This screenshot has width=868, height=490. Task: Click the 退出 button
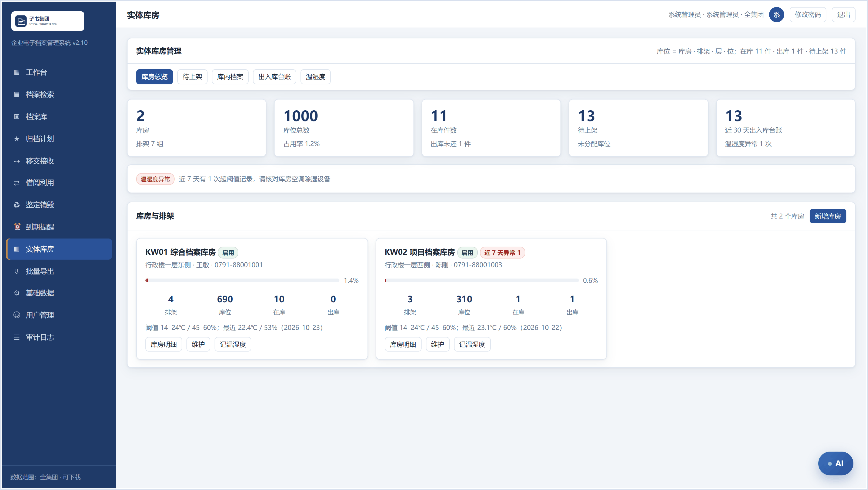click(x=843, y=15)
